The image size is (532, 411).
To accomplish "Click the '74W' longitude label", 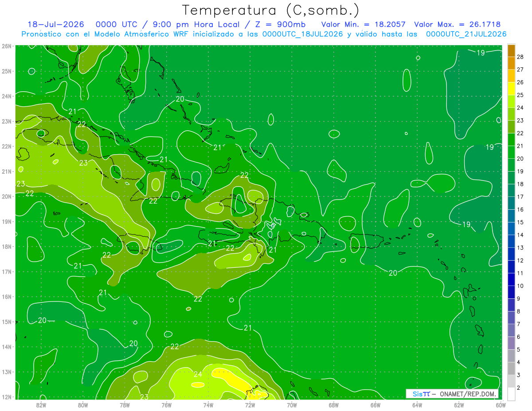I will 208,405.
